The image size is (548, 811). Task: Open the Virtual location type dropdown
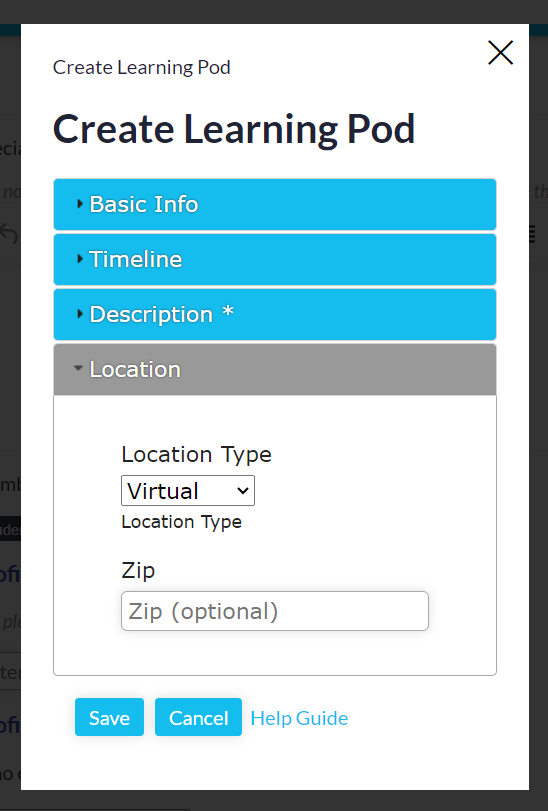point(188,491)
